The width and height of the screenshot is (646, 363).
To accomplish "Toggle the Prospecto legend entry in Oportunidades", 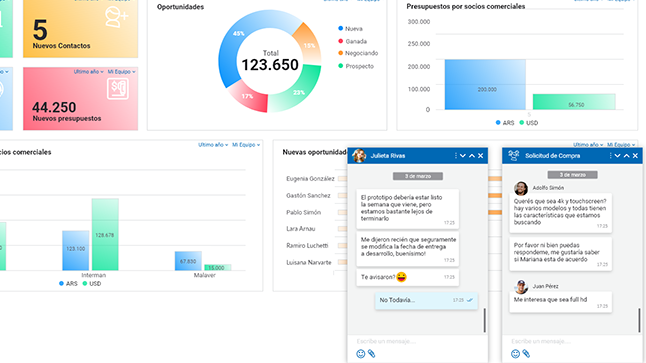I will click(x=356, y=66).
